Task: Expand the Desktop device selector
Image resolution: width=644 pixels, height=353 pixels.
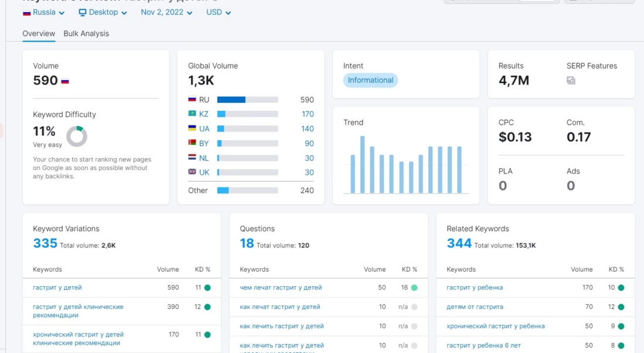Action: click(x=103, y=12)
